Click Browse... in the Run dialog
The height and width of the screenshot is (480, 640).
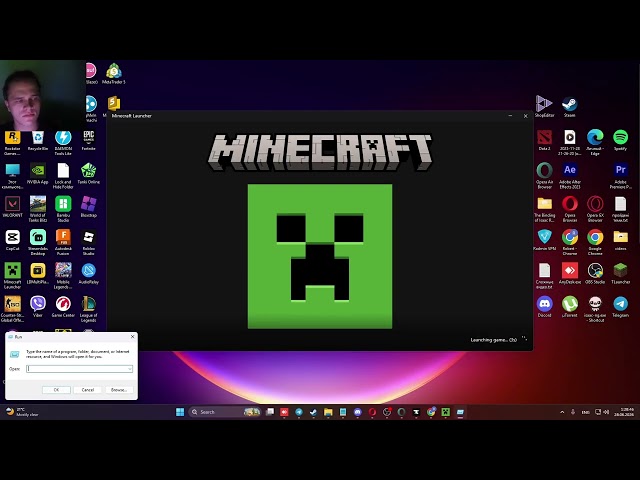point(119,390)
